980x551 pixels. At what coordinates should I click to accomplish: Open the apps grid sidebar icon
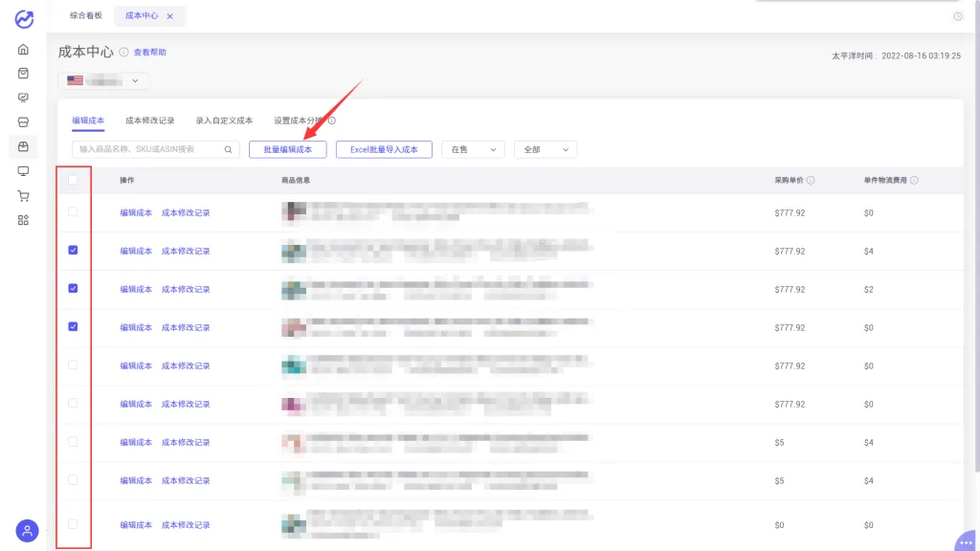pyautogui.click(x=23, y=221)
